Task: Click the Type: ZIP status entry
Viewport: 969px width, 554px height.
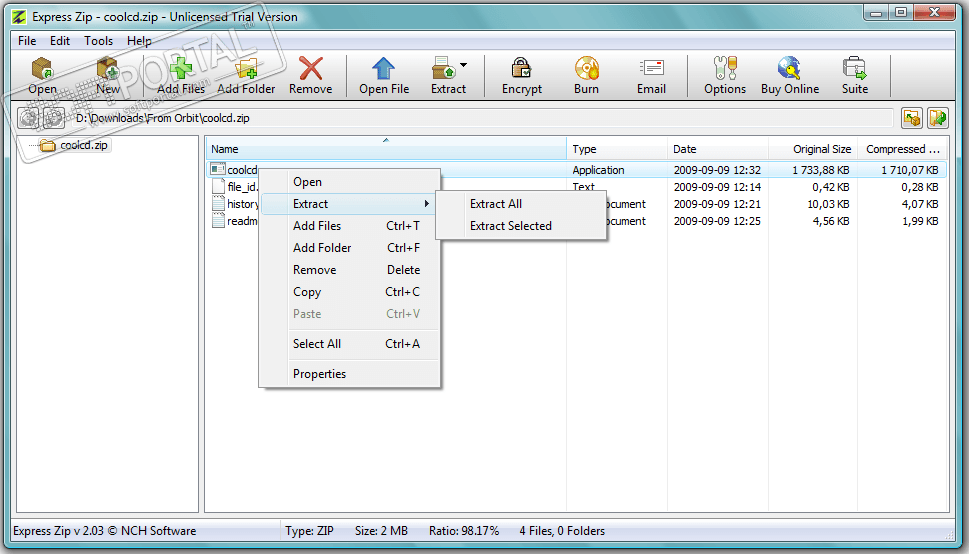Action: [x=309, y=531]
